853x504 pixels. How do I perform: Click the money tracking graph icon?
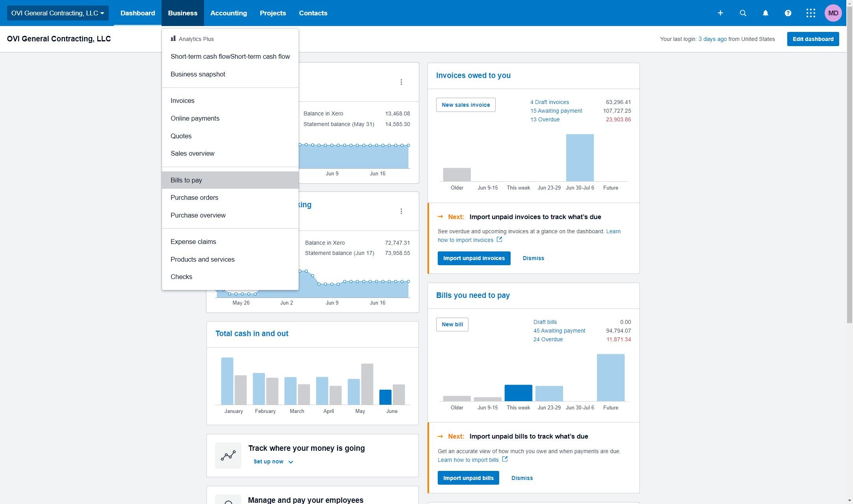[228, 456]
